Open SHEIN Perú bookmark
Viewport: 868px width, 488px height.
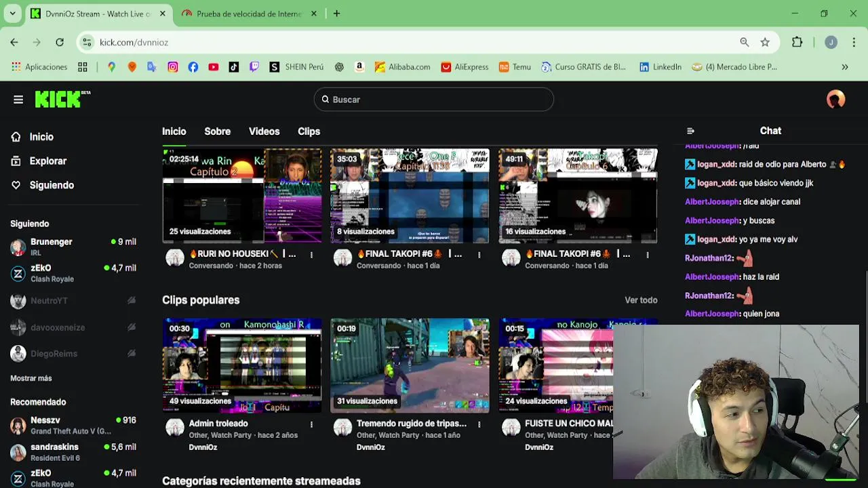coord(296,67)
